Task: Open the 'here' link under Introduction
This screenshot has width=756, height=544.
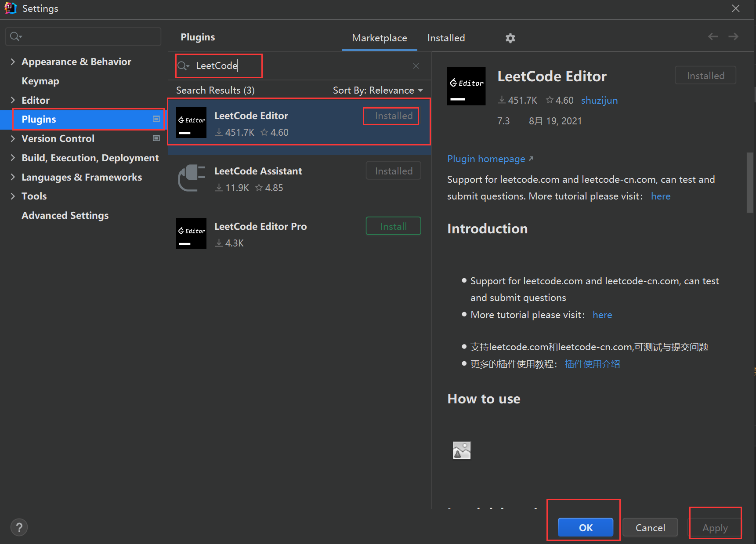Action: 602,315
